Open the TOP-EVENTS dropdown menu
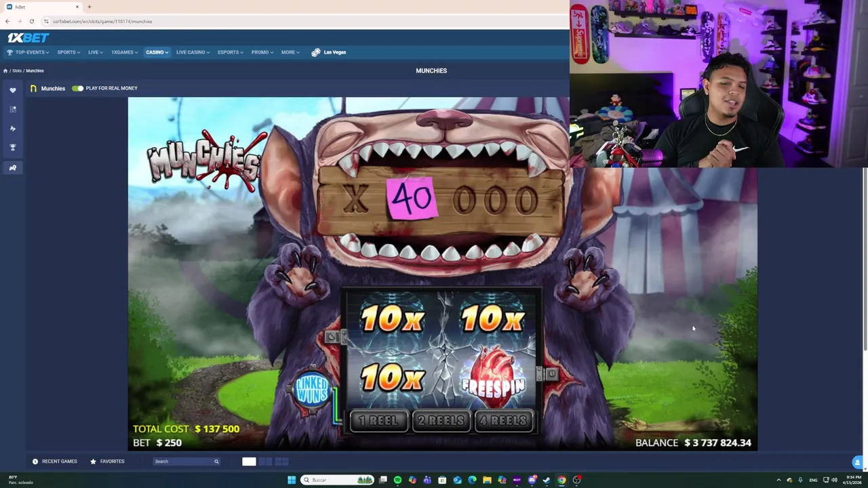The height and width of the screenshot is (488, 868). [27, 52]
